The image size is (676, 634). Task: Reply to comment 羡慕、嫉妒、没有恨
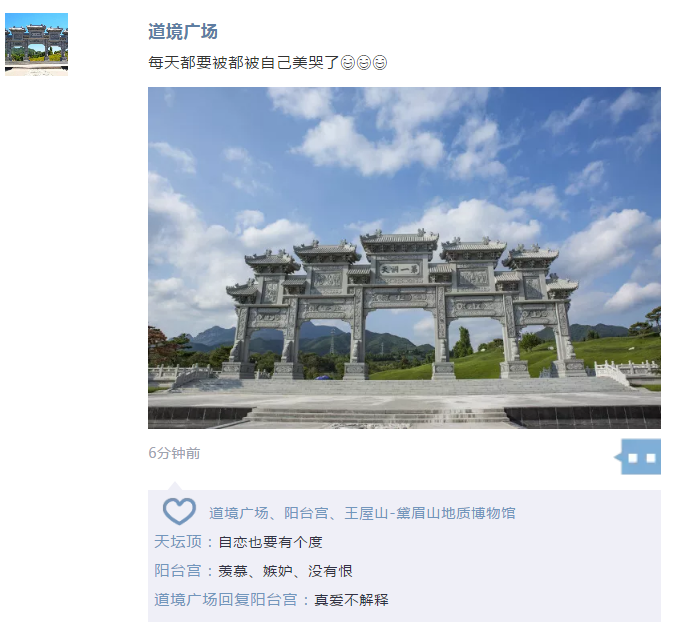coord(285,571)
